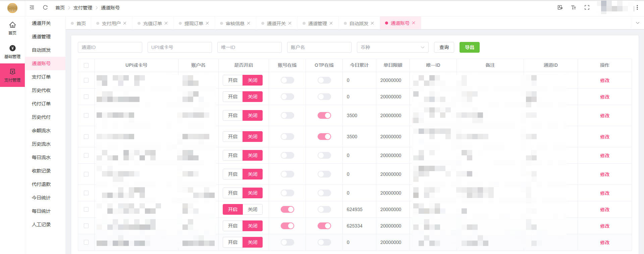Close the 充值订单 tab
This screenshot has height=254, width=644.
click(166, 23)
